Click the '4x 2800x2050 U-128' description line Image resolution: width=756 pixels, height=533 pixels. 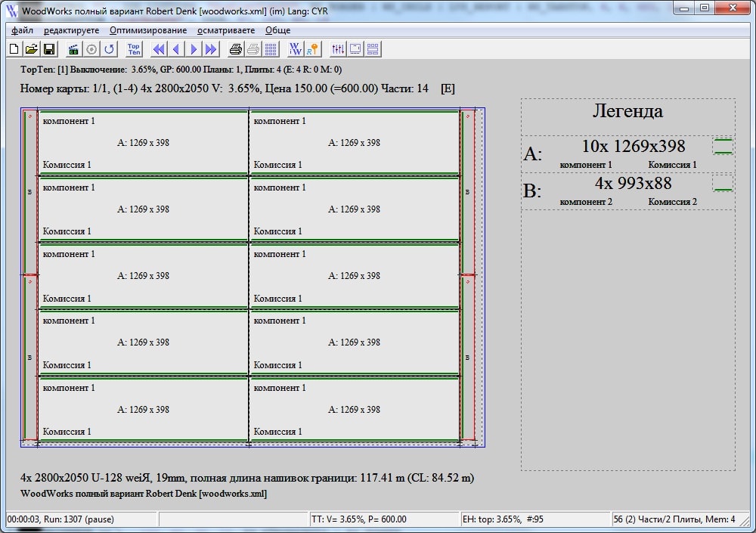tap(247, 478)
